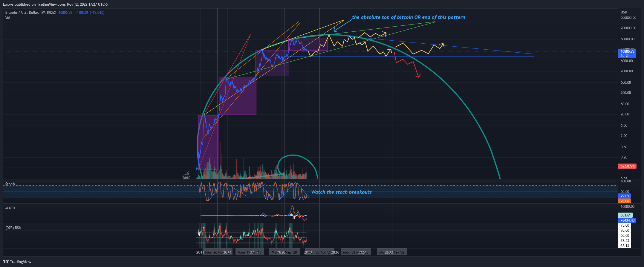Viewport: 644px width, 267px height.
Task: Click the header price value 16806.73
Action: [x=65, y=13]
